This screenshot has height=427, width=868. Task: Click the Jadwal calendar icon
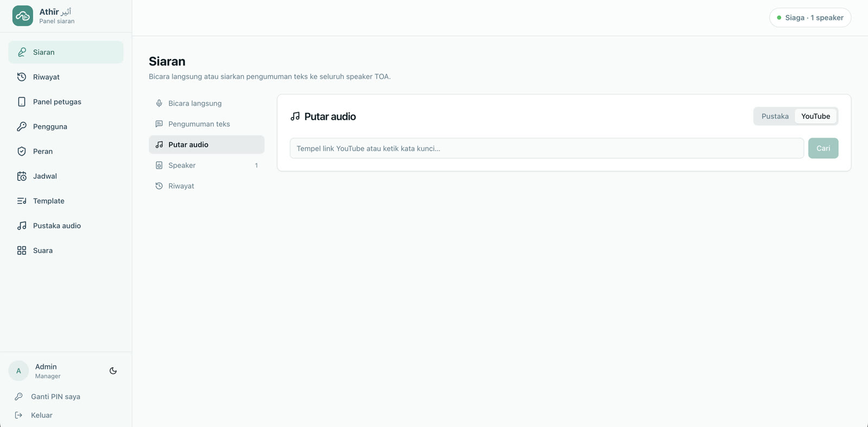[22, 176]
